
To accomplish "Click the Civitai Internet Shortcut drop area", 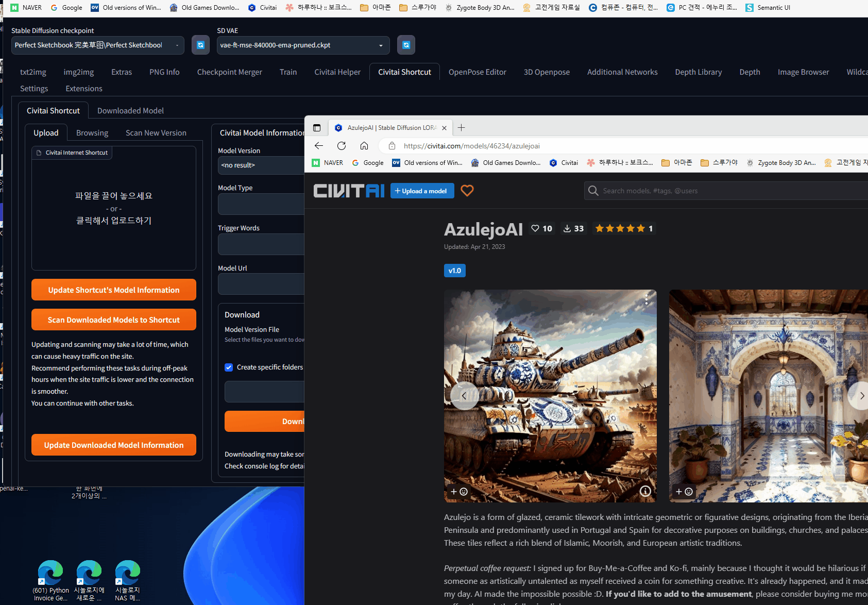I will (114, 208).
